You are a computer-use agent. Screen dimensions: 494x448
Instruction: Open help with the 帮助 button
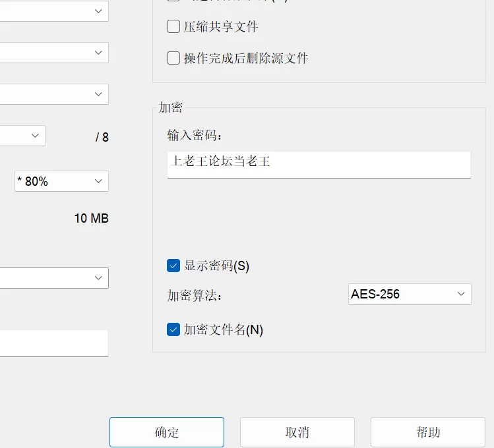pos(428,432)
